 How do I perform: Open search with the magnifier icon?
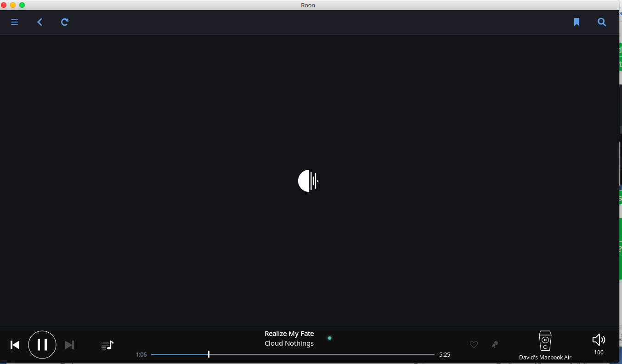602,22
